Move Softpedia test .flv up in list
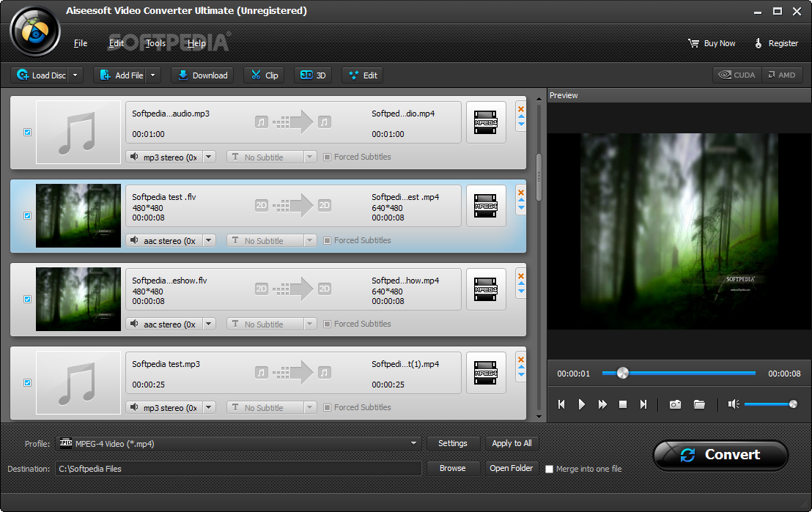 pyautogui.click(x=522, y=201)
